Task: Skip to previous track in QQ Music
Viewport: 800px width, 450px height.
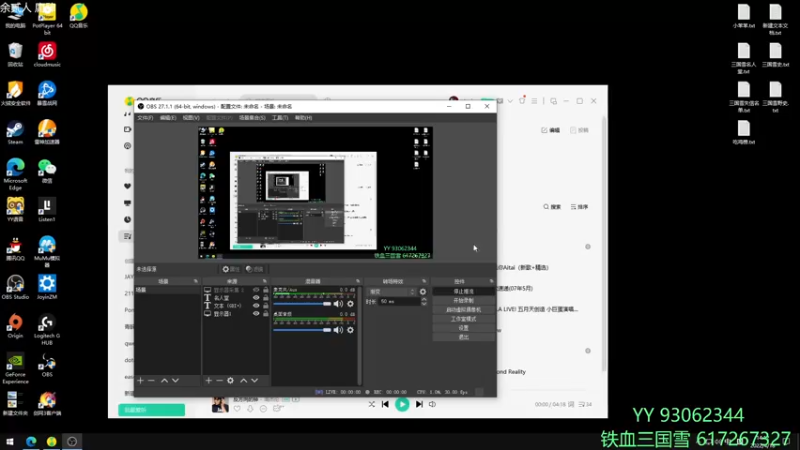Action: point(385,404)
